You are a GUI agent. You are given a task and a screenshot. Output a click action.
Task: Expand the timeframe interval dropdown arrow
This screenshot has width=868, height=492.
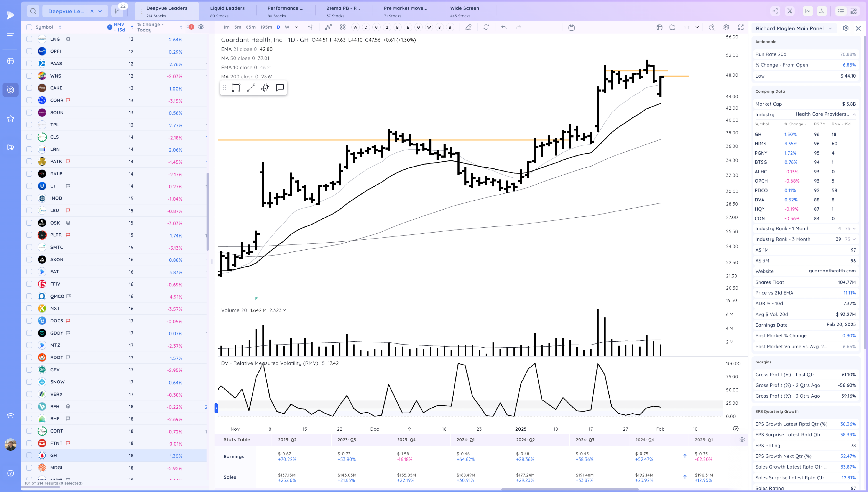pyautogui.click(x=296, y=27)
